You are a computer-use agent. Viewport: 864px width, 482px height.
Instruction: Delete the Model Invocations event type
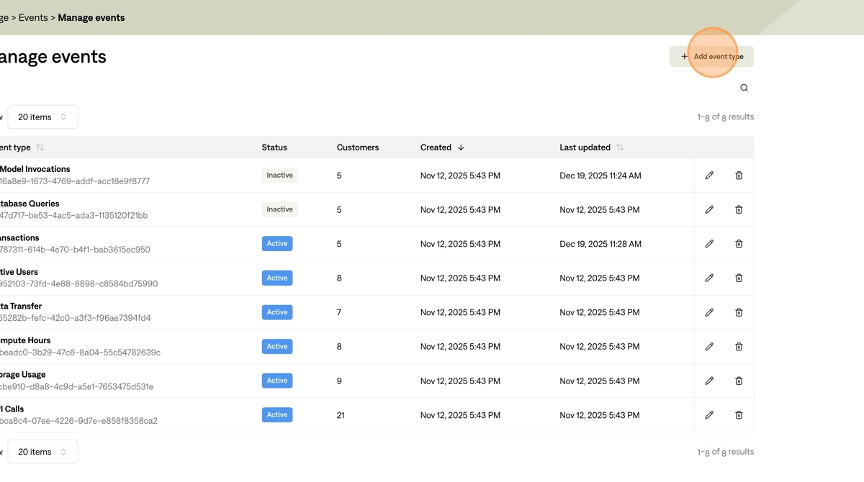(x=739, y=175)
